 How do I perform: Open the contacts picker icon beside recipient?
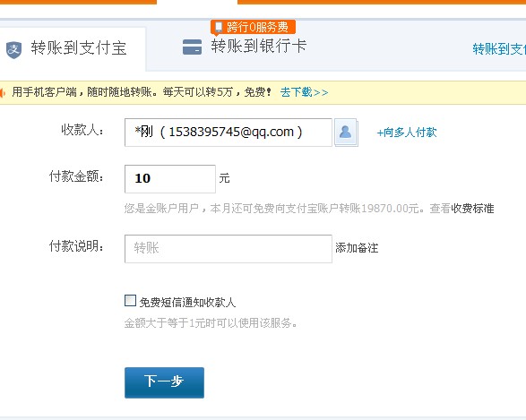pos(346,133)
